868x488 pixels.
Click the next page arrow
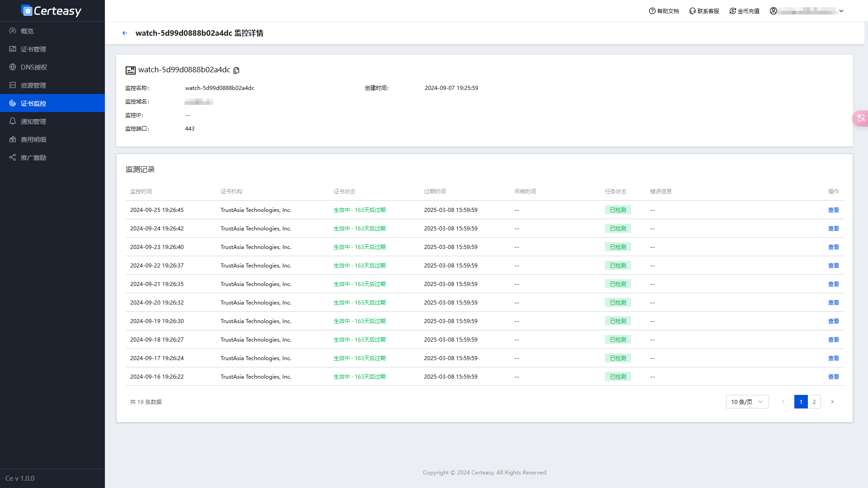832,402
